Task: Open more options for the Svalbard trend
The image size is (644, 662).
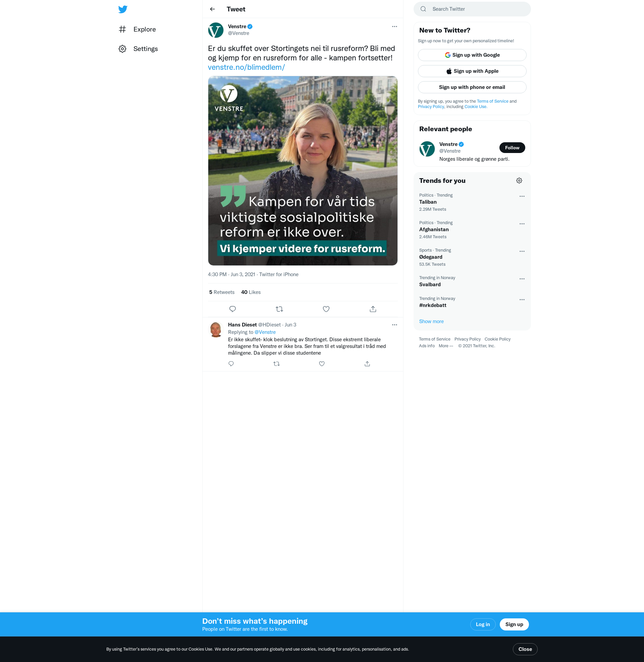Action: (522, 279)
